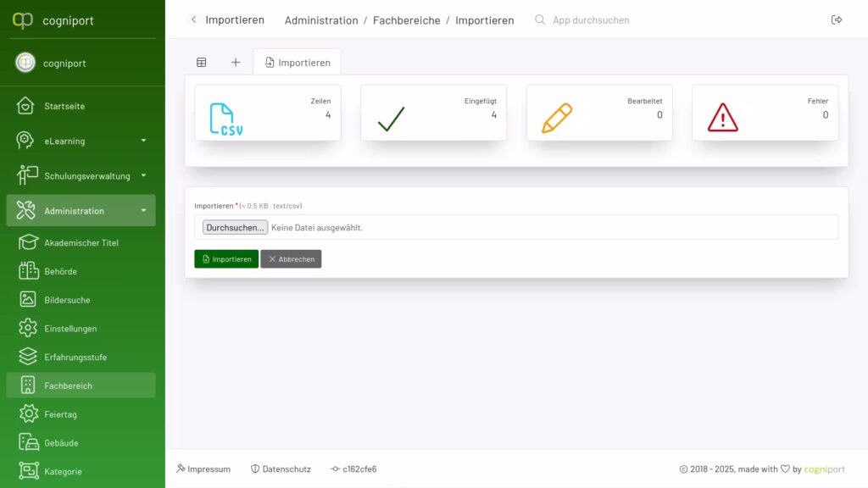Click the cogniport user avatar icon

point(25,63)
